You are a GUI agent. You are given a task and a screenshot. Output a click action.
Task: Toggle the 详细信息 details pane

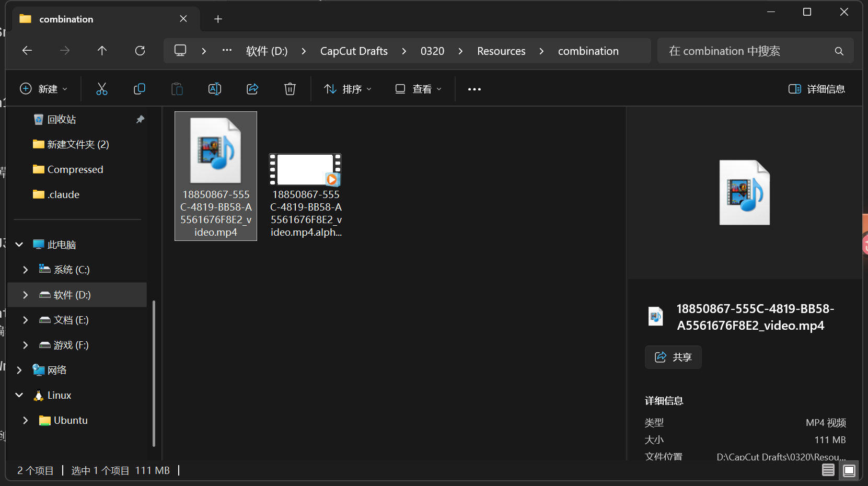(x=817, y=89)
